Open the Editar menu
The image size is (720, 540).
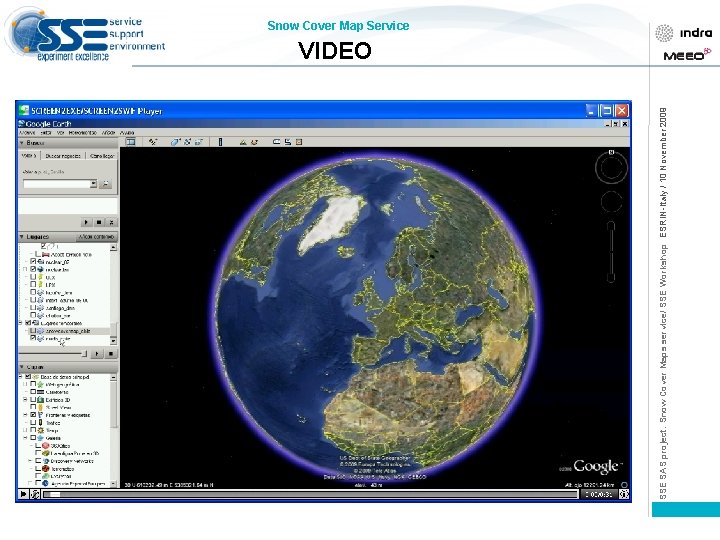[46, 133]
